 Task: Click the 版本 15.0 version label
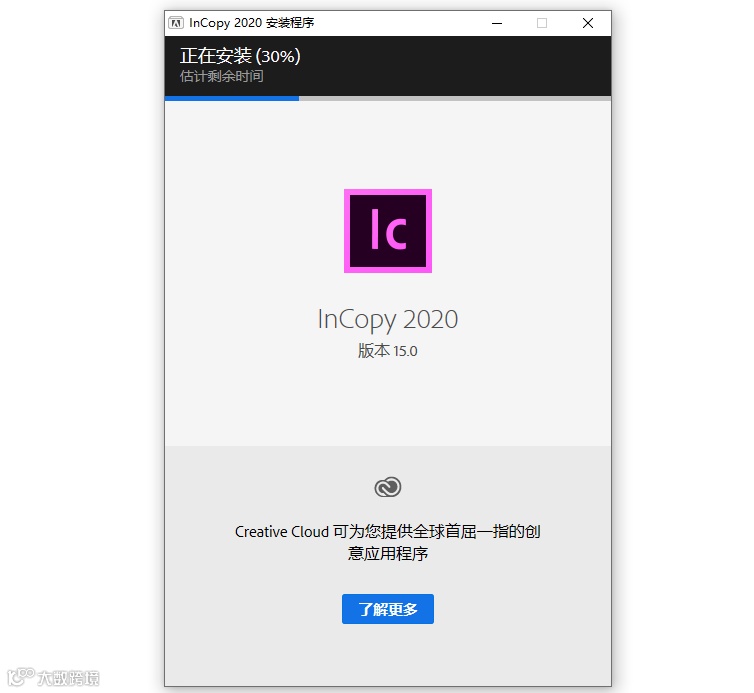click(388, 351)
